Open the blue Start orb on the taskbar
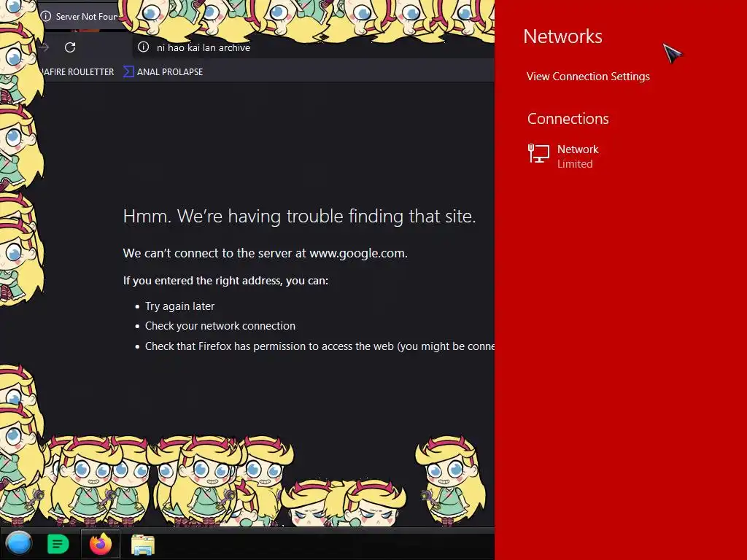The width and height of the screenshot is (747, 560). tap(19, 543)
